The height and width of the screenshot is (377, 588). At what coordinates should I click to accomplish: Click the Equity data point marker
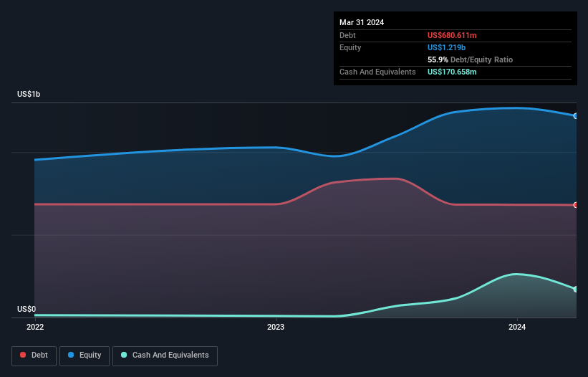(576, 116)
